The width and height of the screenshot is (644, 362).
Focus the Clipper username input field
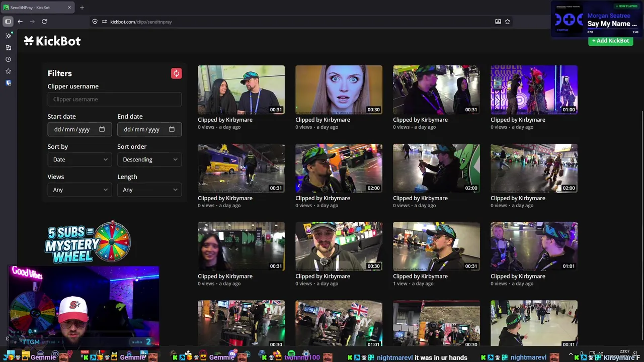coord(115,99)
